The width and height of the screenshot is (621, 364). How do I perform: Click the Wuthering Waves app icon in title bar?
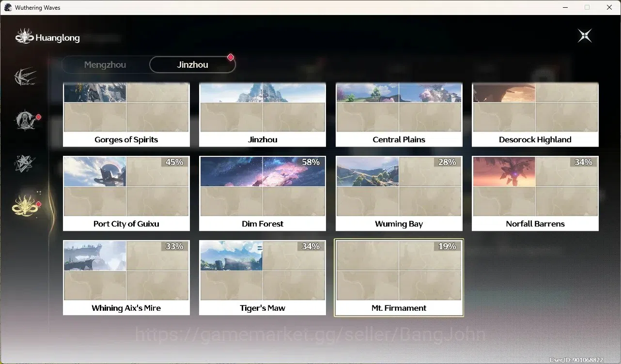coord(8,7)
